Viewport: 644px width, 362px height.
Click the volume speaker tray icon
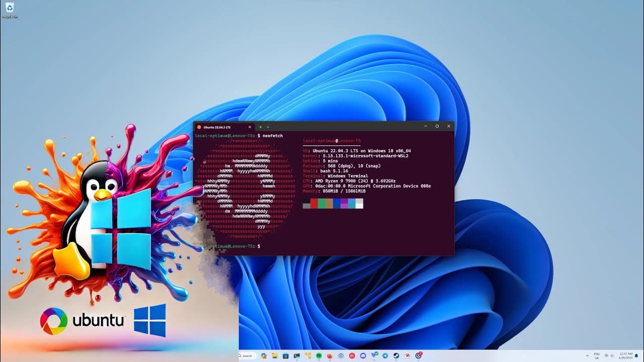pyautogui.click(x=612, y=355)
